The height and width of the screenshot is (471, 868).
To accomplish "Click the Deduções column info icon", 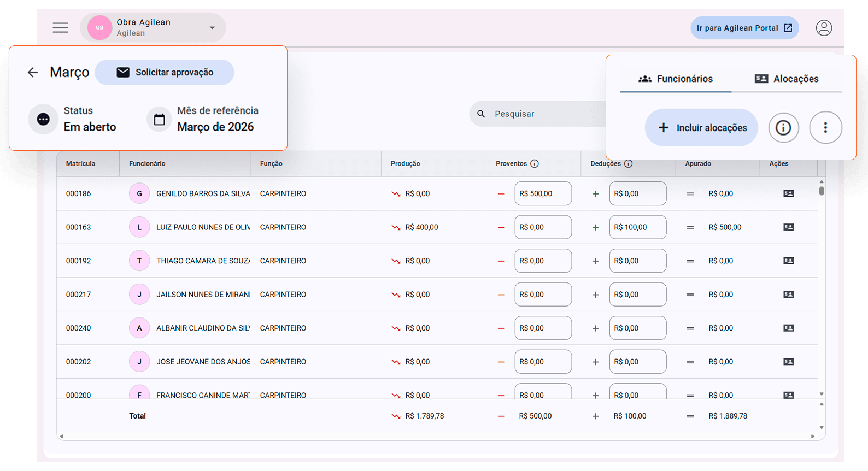I will [x=629, y=163].
